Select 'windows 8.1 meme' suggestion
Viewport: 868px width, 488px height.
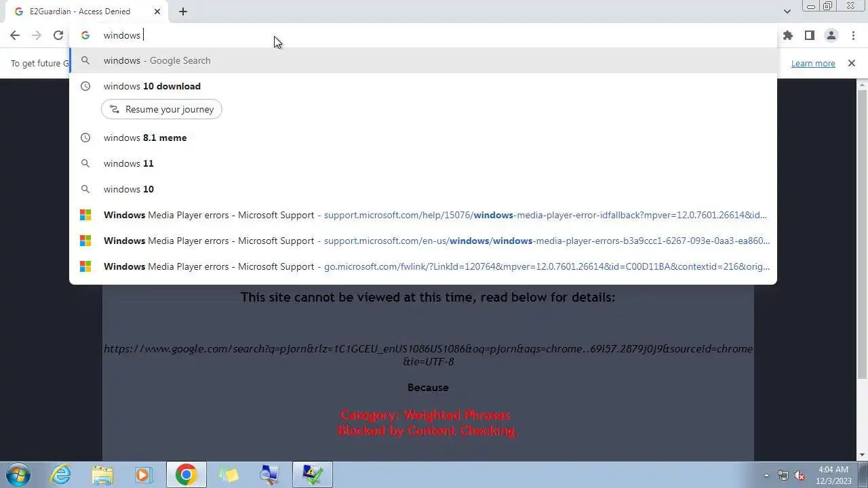point(423,138)
